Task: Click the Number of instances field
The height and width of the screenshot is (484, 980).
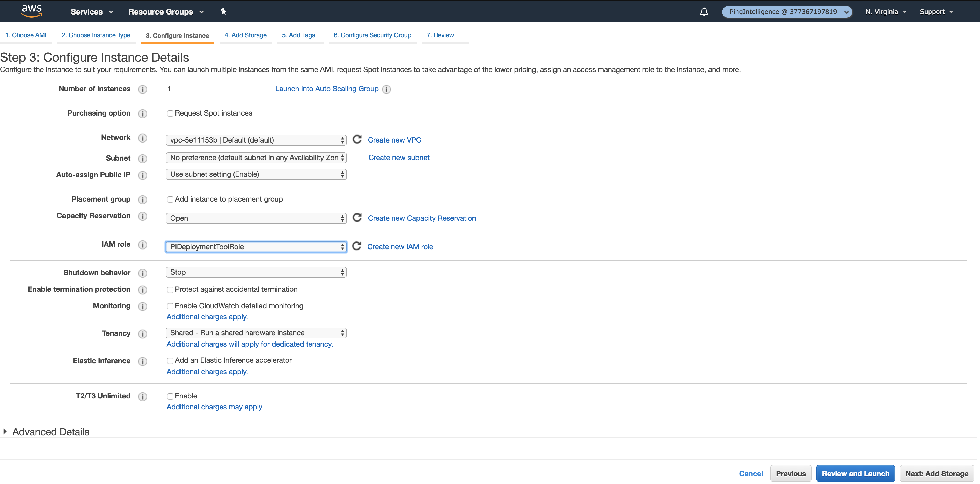Action: point(218,89)
